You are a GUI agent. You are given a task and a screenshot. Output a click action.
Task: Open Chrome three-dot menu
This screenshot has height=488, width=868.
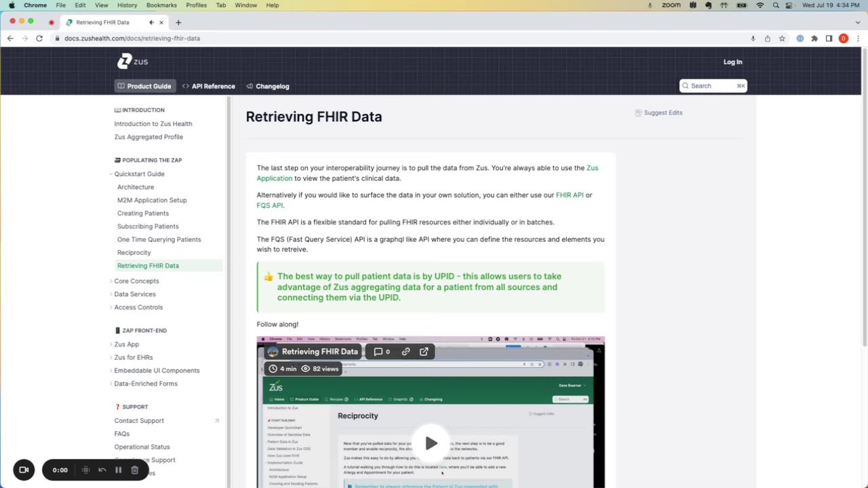(x=858, y=39)
